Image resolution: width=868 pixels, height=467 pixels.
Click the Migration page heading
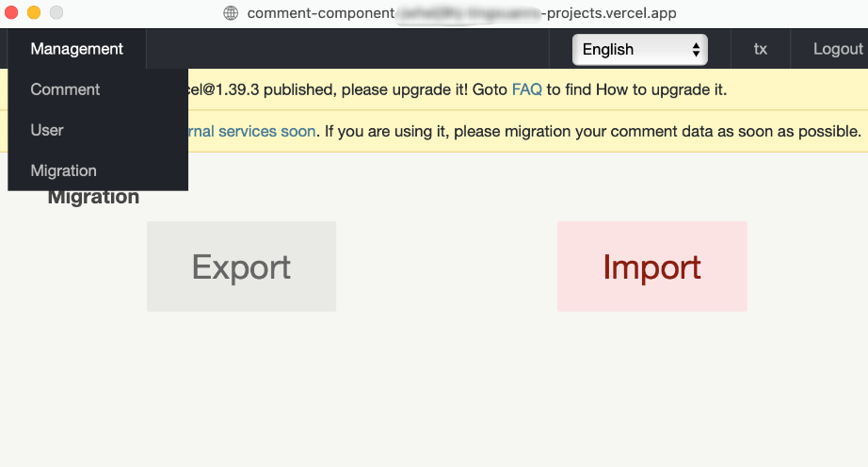[x=94, y=198]
